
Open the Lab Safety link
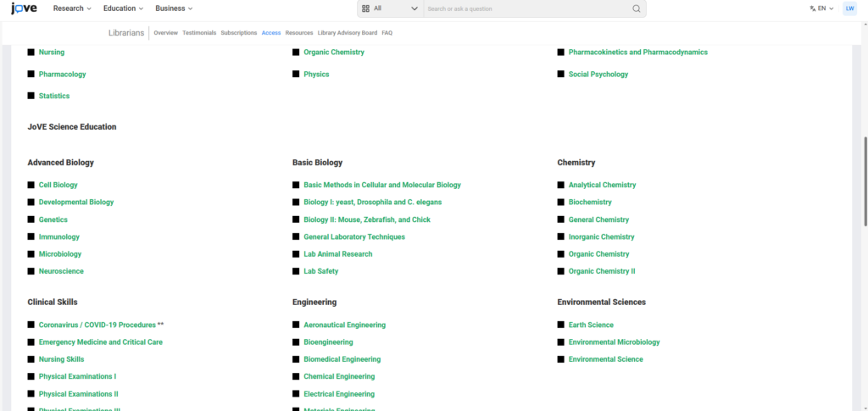pos(320,271)
